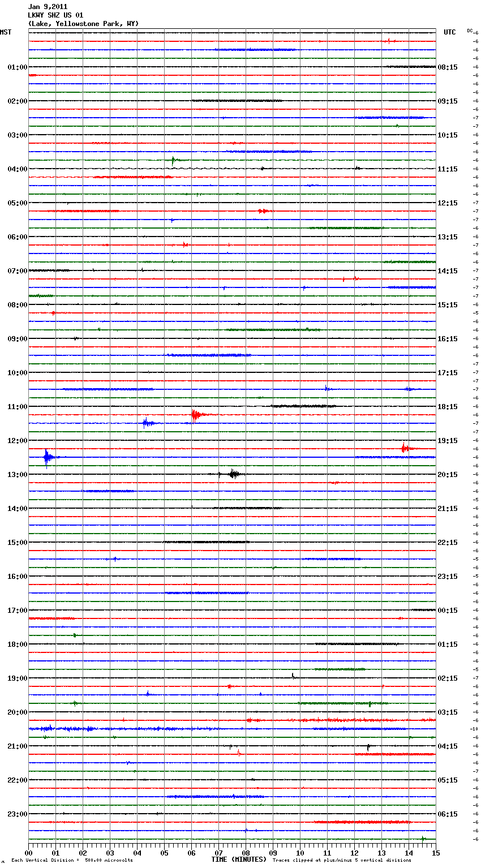This screenshot has width=481, height=868.
Task: Select the 10:00 MST hour label
Action: (x=18, y=373)
